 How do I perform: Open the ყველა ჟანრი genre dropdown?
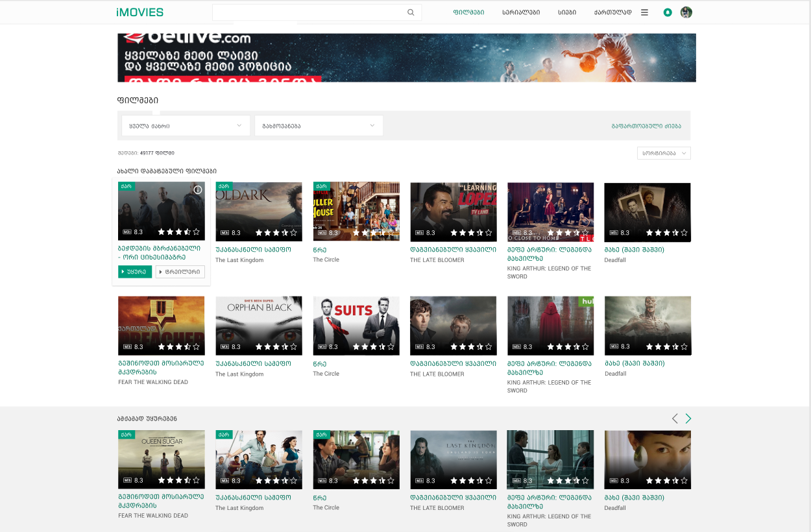coord(186,126)
